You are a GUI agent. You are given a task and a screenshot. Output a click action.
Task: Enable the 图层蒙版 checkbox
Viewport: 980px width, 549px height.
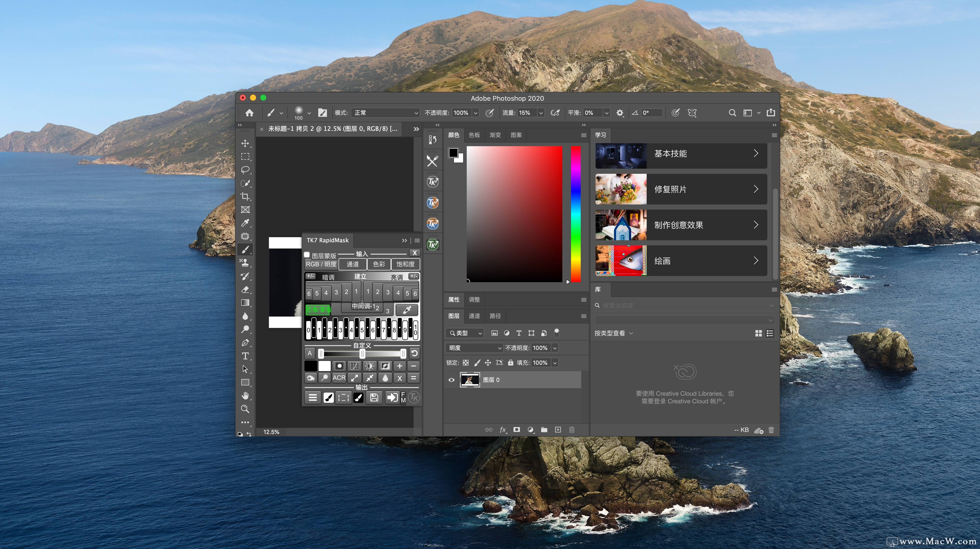tap(307, 255)
